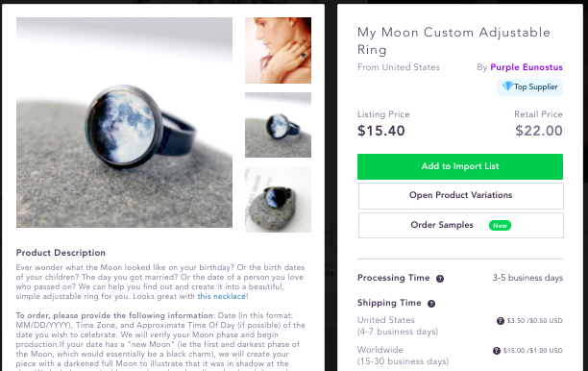
Task: Click the New badge on Order Samples
Action: [x=500, y=226]
